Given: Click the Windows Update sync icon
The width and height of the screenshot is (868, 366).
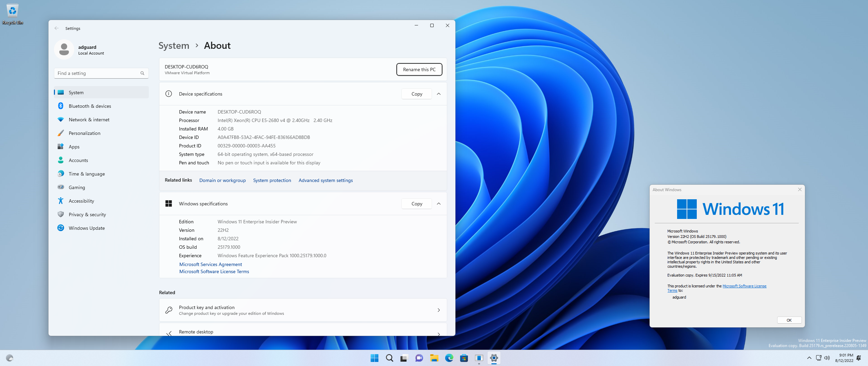Looking at the screenshot, I should [61, 228].
